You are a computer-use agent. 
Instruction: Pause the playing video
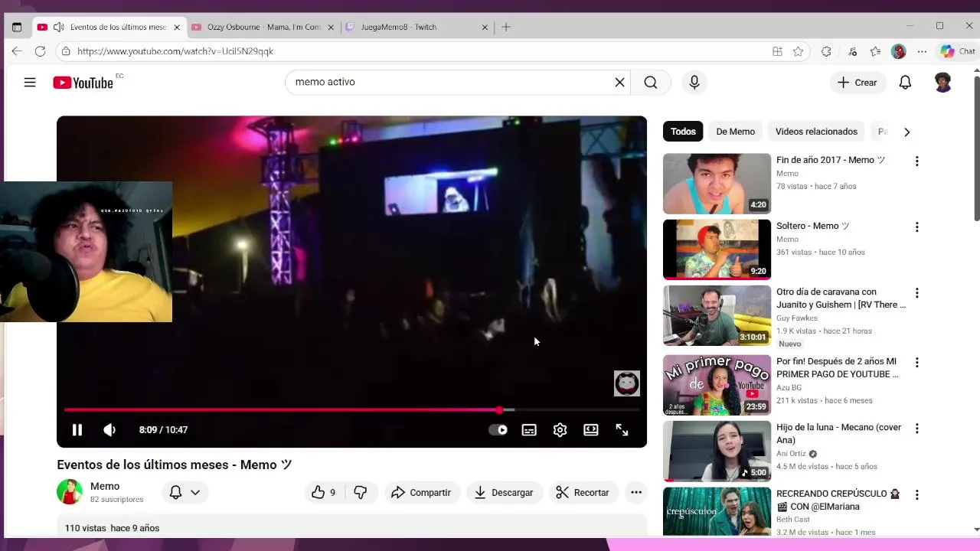click(x=77, y=430)
